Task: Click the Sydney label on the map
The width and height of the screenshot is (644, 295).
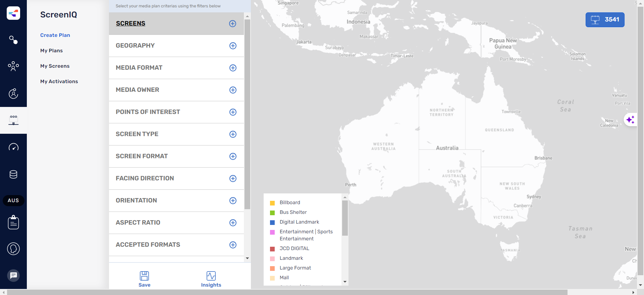Action: [534, 197]
